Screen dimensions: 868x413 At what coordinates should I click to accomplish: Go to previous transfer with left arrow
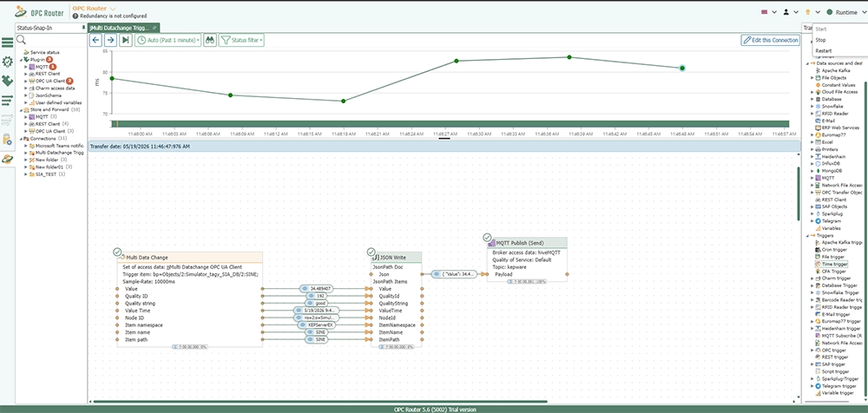pyautogui.click(x=95, y=40)
